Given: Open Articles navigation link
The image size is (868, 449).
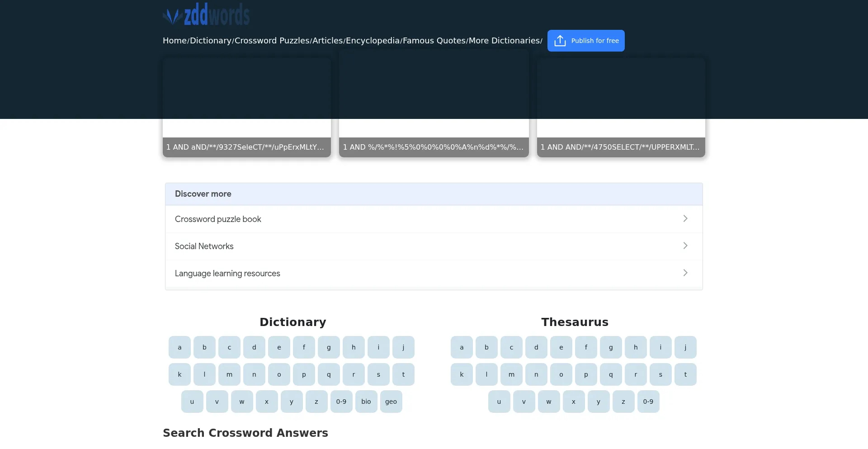Looking at the screenshot, I should tap(327, 41).
